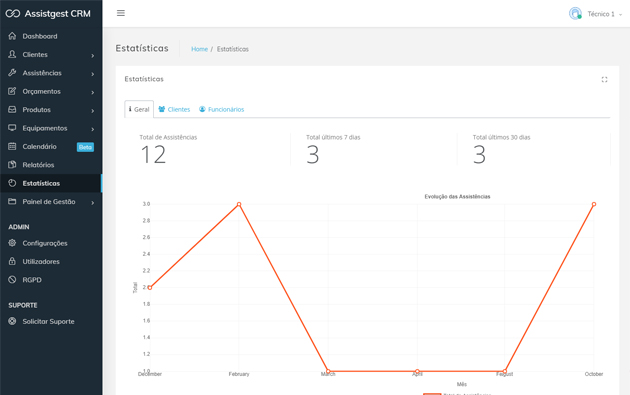This screenshot has width=630, height=395.
Task: Click the Beta badge next to Calendário
Action: pyautogui.click(x=85, y=147)
